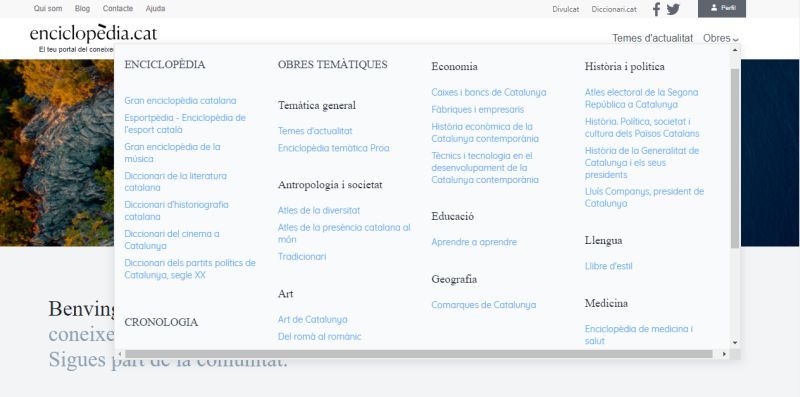Image resolution: width=800 pixels, height=397 pixels.
Task: Open Lluís Companys, president de Catalunya
Action: pyautogui.click(x=644, y=197)
